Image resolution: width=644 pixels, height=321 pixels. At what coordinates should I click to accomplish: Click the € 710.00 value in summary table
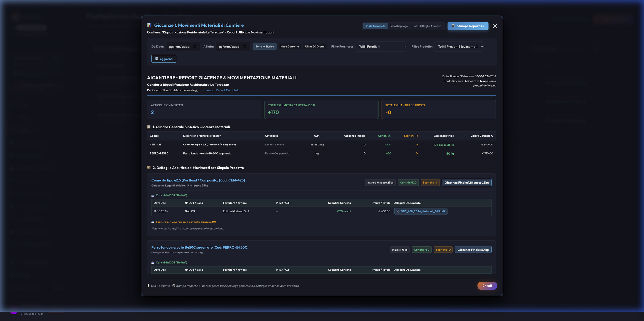point(487,153)
